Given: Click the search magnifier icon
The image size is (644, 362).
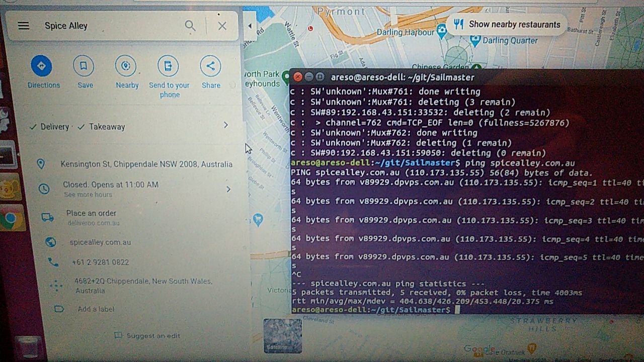Looking at the screenshot, I should click(190, 26).
